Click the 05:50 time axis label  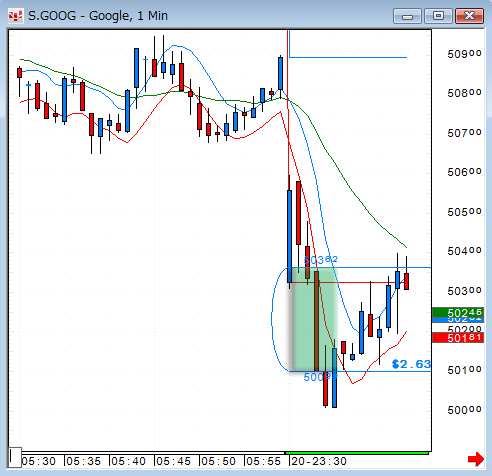click(218, 461)
